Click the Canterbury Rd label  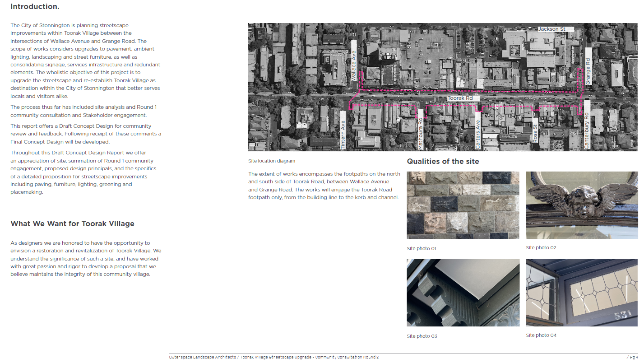pos(586,126)
